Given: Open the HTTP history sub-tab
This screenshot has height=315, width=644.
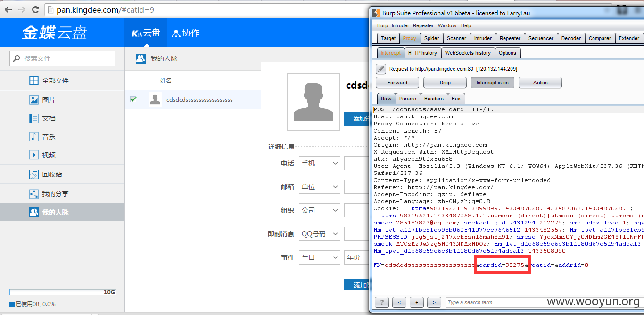Looking at the screenshot, I should point(422,53).
